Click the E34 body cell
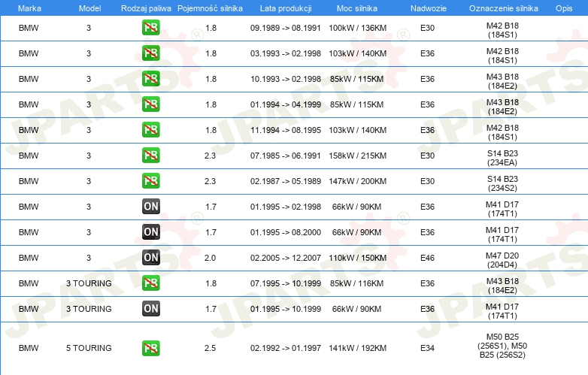 tap(427, 348)
